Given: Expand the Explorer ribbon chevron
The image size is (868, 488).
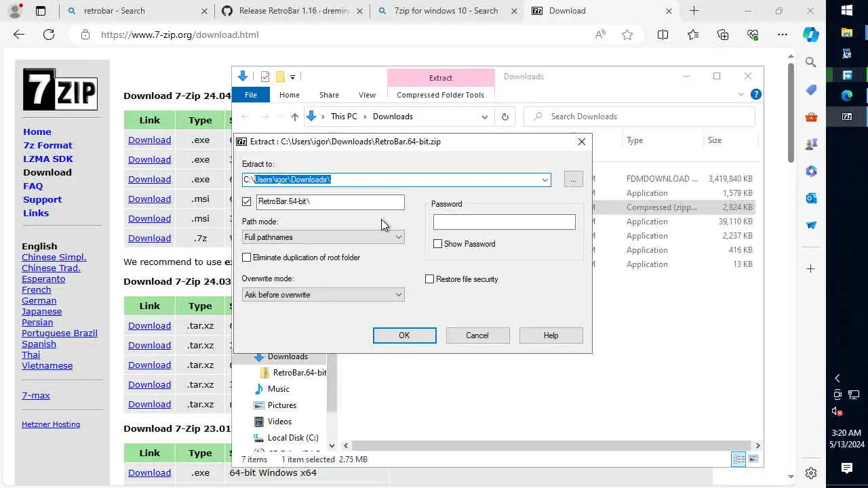Looking at the screenshot, I should click(741, 95).
